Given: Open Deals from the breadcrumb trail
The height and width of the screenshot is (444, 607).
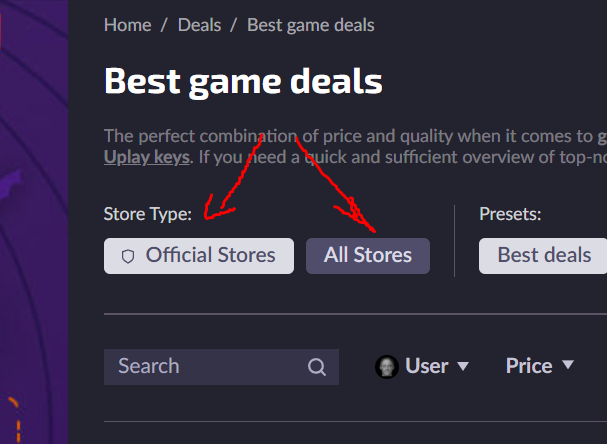Looking at the screenshot, I should [x=199, y=24].
